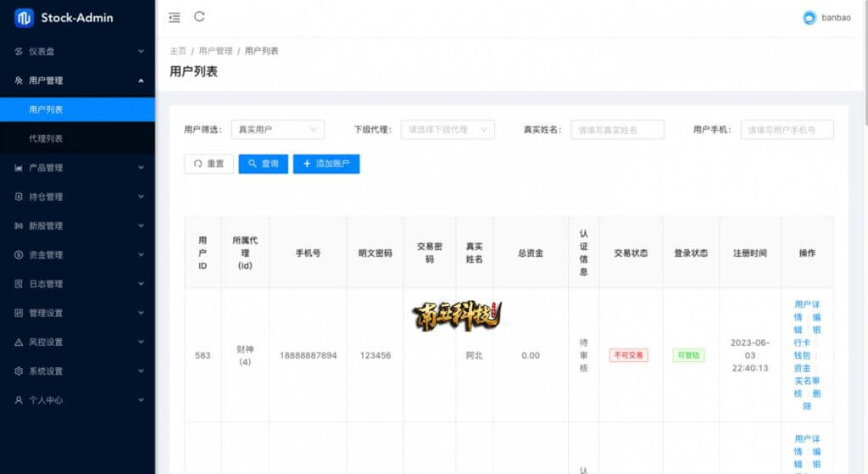Open the 下级代理 selection dropdown
The width and height of the screenshot is (868, 474).
pos(448,130)
